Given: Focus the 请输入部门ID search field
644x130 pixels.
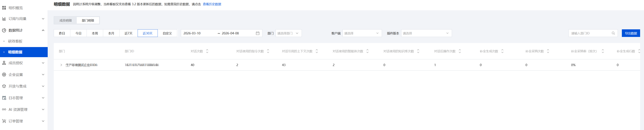Looking at the screenshot, I should coord(593,33).
